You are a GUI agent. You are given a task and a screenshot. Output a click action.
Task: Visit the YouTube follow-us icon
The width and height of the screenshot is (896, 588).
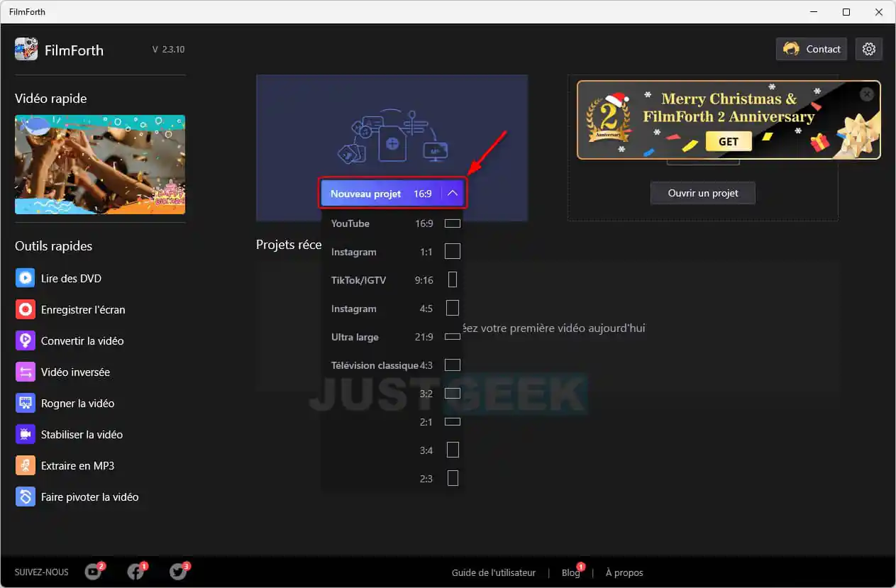pos(93,572)
